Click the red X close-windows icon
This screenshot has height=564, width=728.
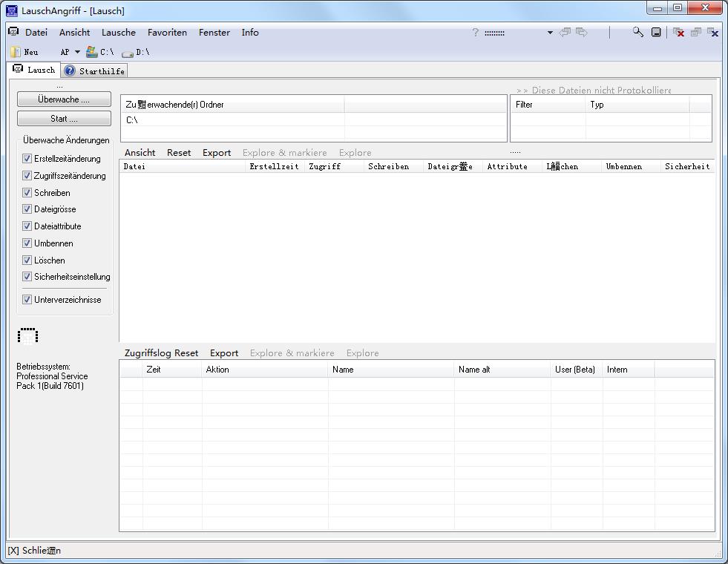[x=678, y=32]
